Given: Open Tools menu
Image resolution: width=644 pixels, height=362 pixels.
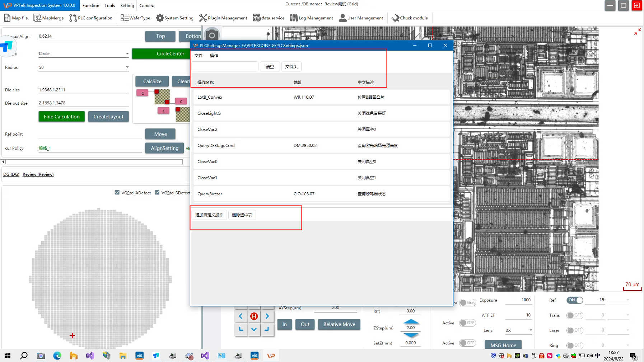Looking at the screenshot, I should (x=109, y=5).
